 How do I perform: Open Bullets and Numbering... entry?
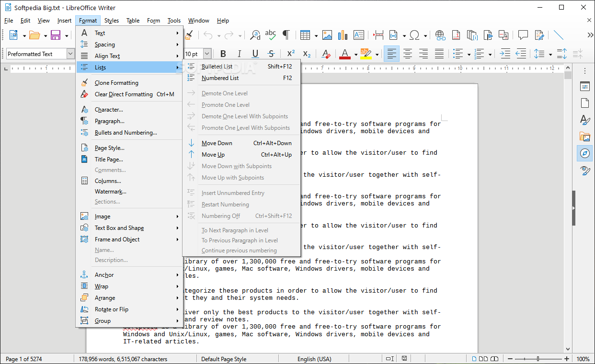click(x=129, y=133)
